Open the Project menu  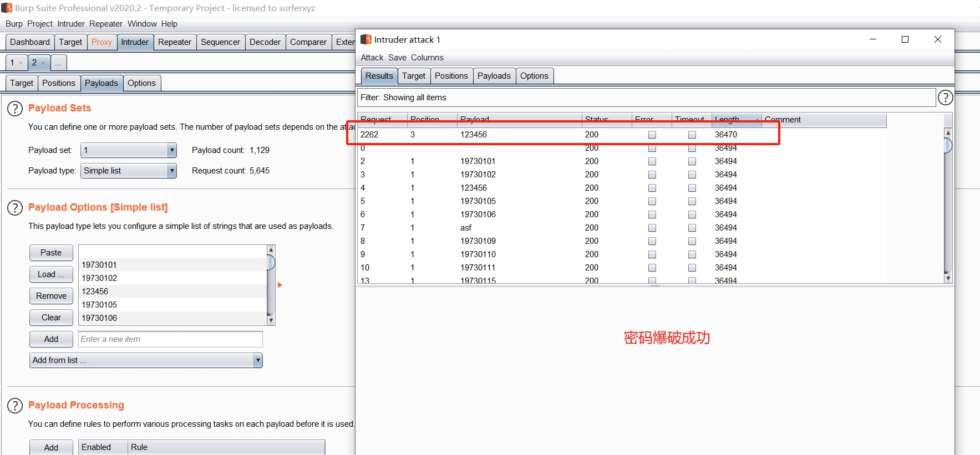point(40,24)
